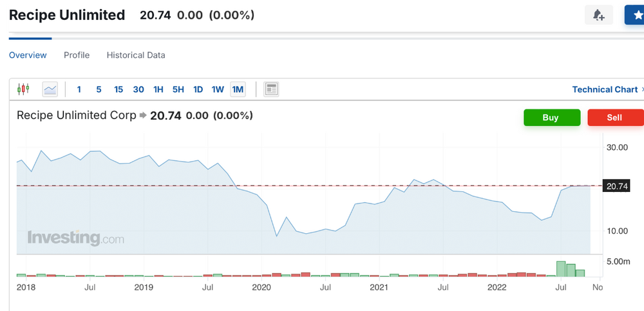644x311 pixels.
Task: Open the Profile tab
Action: coord(77,55)
